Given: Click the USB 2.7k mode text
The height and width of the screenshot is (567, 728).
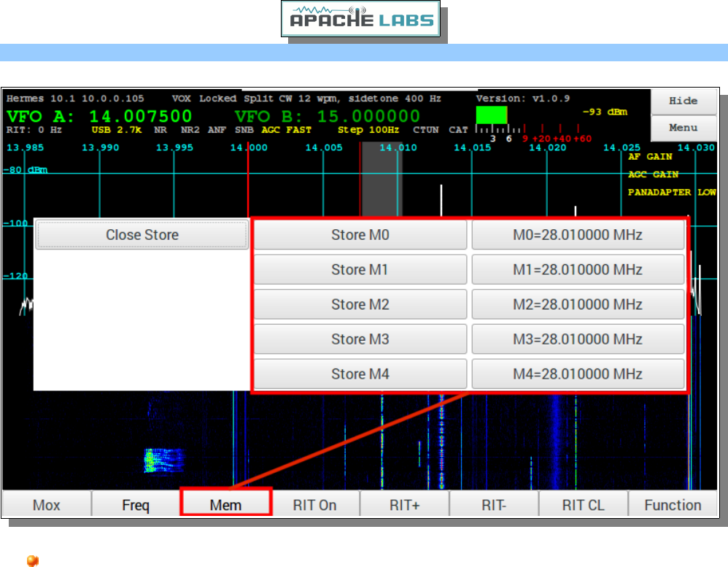Looking at the screenshot, I should pos(117,130).
